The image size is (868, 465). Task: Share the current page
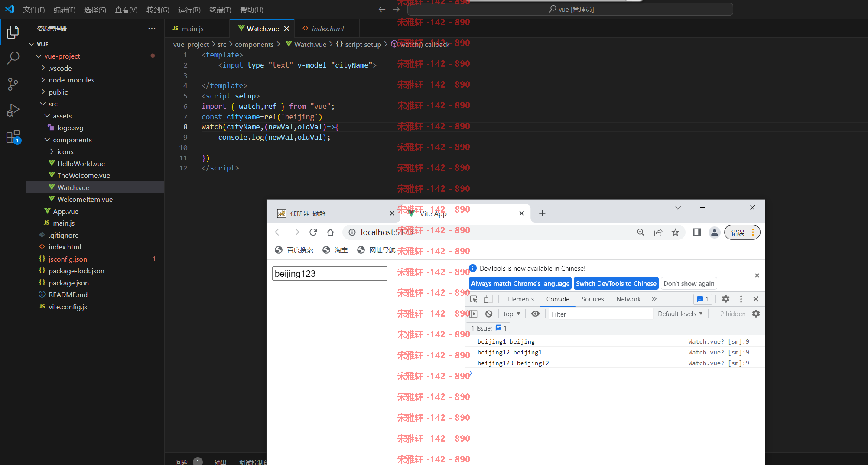[658, 232]
